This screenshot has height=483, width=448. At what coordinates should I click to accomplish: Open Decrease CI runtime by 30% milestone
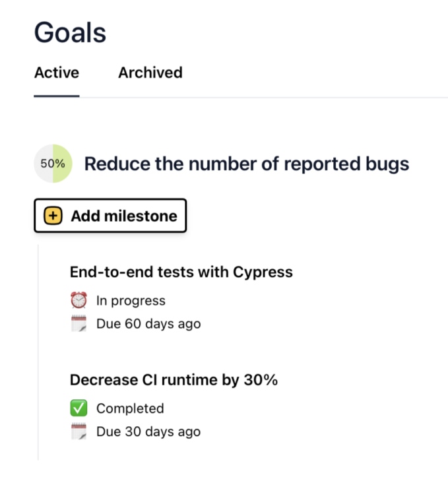[174, 380]
